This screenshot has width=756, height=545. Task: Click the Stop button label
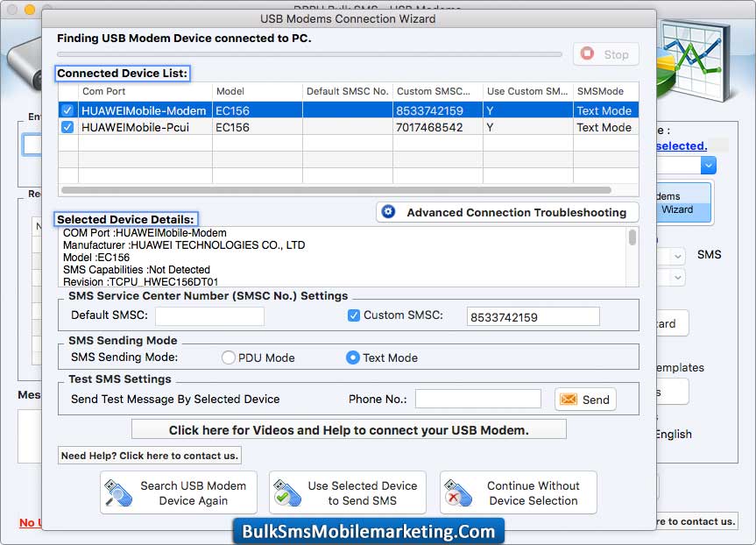tap(616, 54)
